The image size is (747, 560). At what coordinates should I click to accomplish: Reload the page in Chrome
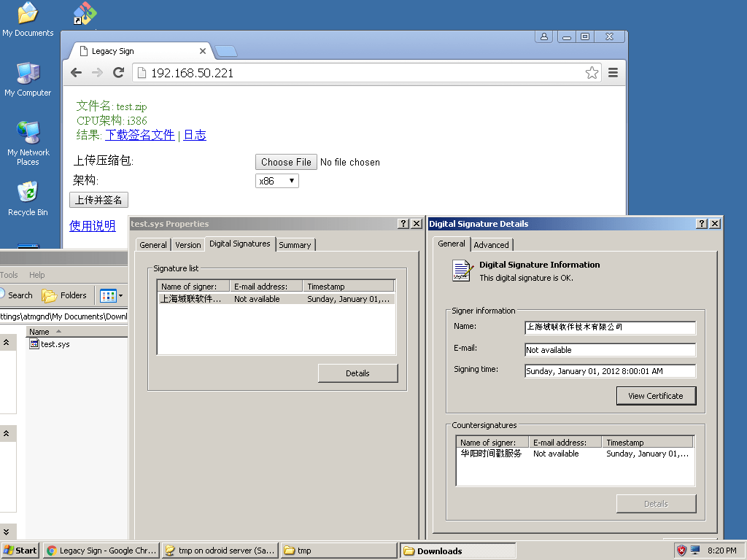point(118,73)
